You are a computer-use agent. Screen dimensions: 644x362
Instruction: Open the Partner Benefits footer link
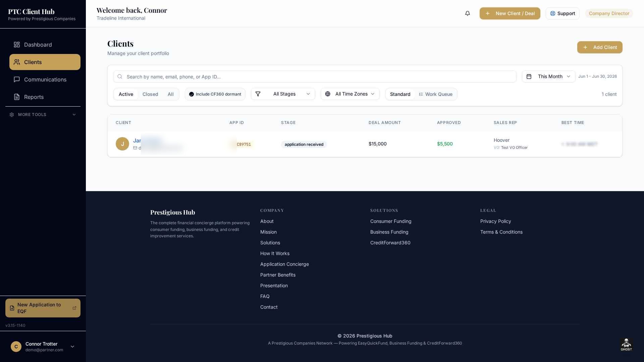(x=278, y=275)
